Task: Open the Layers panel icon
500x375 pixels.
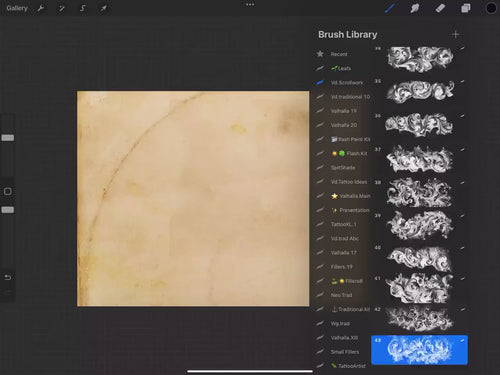Action: (466, 8)
